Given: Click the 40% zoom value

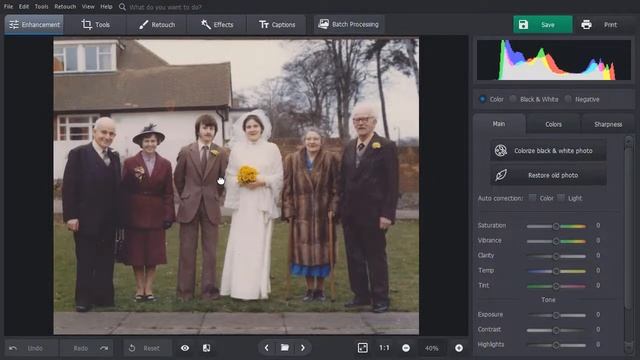Looking at the screenshot, I should click(x=431, y=348).
